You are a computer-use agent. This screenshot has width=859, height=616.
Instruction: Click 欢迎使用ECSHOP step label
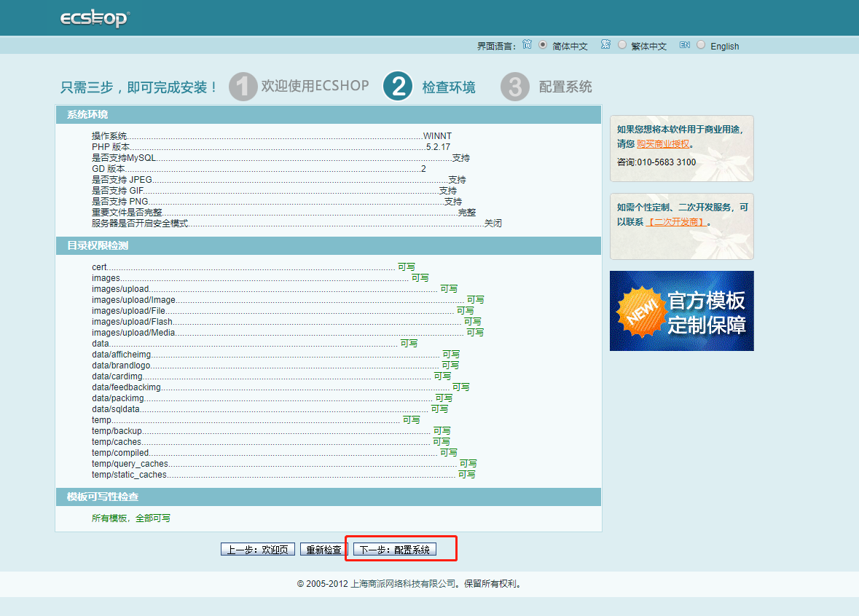pyautogui.click(x=315, y=86)
